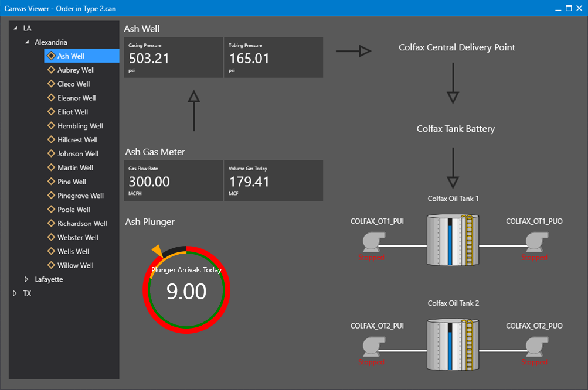Click the Casing Pressure tile
The height and width of the screenshot is (390, 588).
click(x=174, y=57)
